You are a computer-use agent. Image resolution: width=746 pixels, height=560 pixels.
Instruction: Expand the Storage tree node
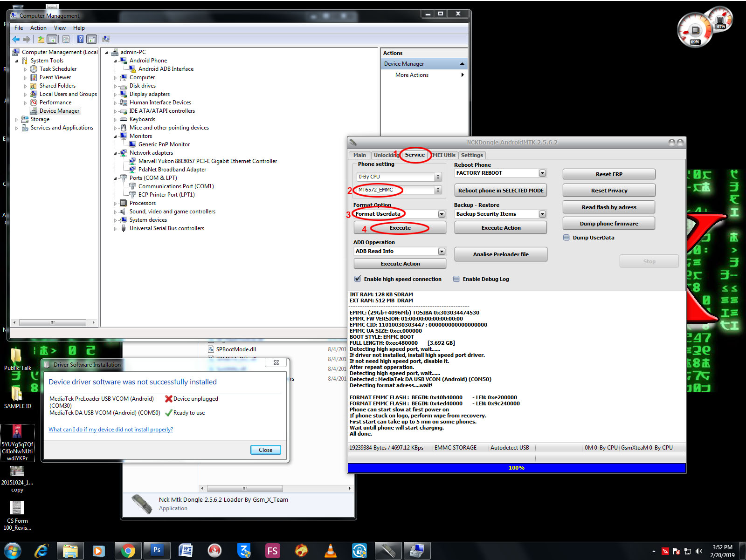[17, 120]
